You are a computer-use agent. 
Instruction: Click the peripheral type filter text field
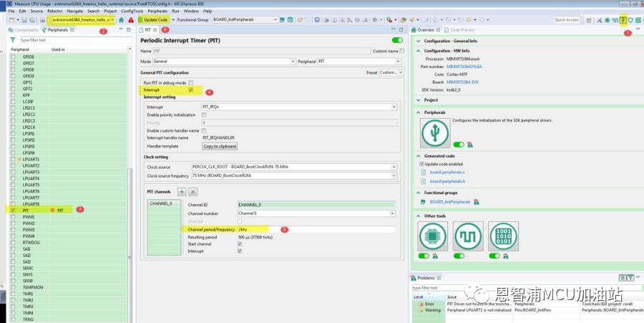click(76, 40)
